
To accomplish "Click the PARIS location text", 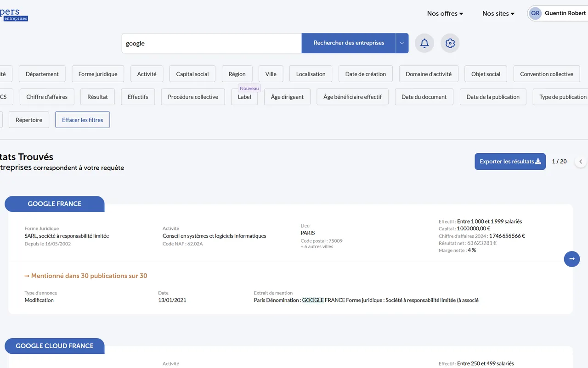I will coord(308,233).
